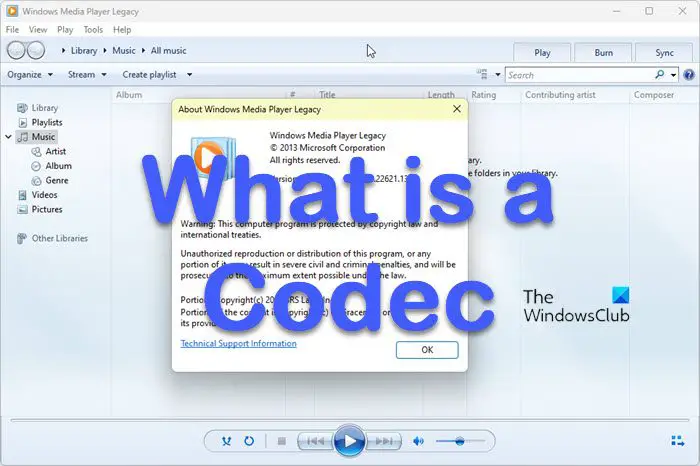This screenshot has height=466, width=700.
Task: Expand the arrow before Music breadcrumb
Action: click(105, 50)
